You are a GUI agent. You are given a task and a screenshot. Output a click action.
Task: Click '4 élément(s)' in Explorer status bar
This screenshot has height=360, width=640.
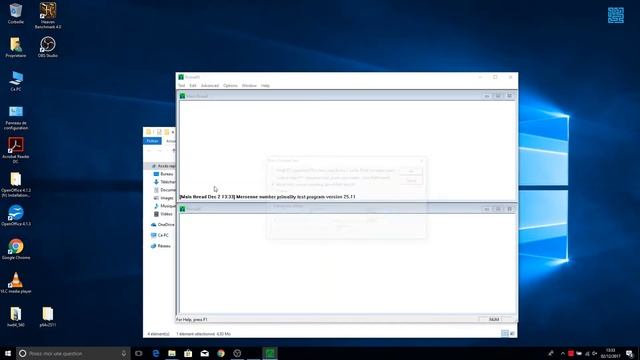(158, 334)
